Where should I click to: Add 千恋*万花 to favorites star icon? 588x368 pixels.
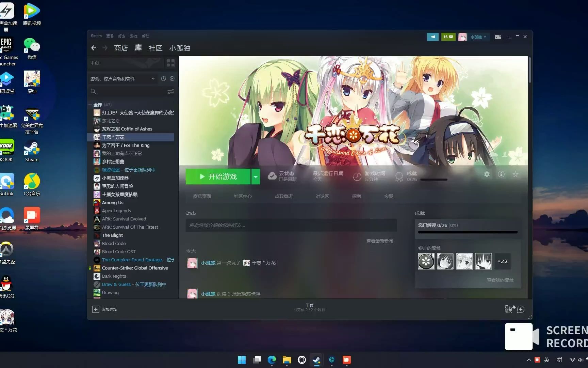516,174
